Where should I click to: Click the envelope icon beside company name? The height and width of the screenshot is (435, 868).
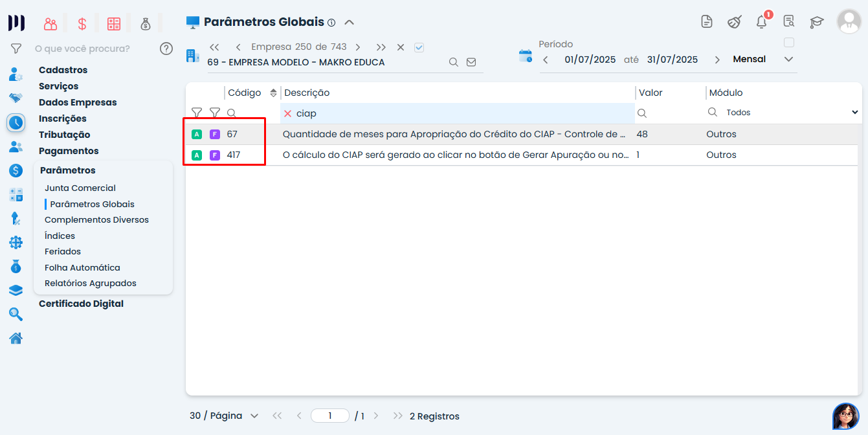pyautogui.click(x=471, y=62)
